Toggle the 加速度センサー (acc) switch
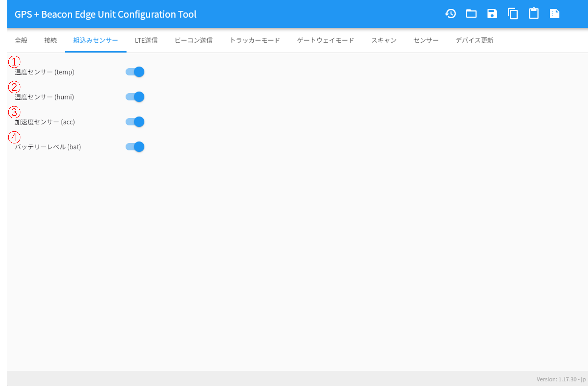Viewport: 588px width, 386px height. click(x=135, y=122)
